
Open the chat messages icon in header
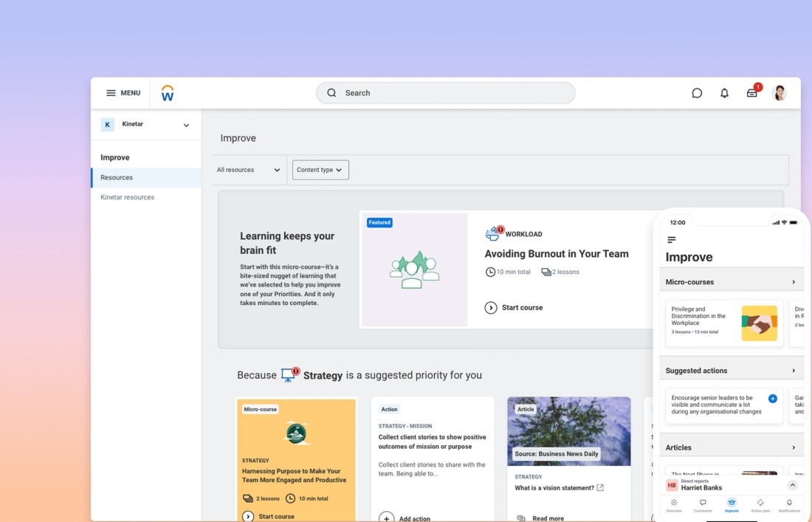[x=697, y=93]
